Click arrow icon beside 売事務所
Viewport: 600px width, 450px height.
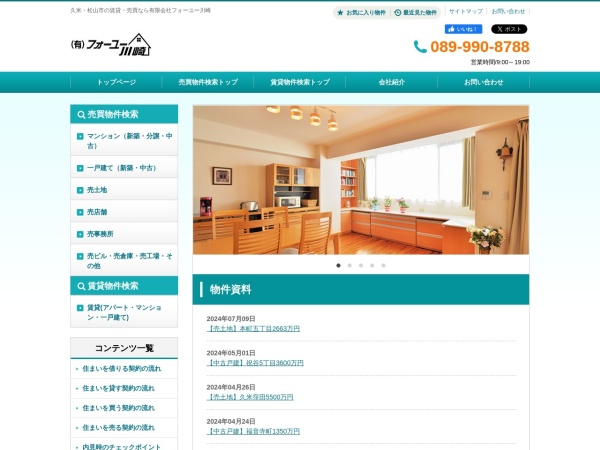tap(80, 234)
